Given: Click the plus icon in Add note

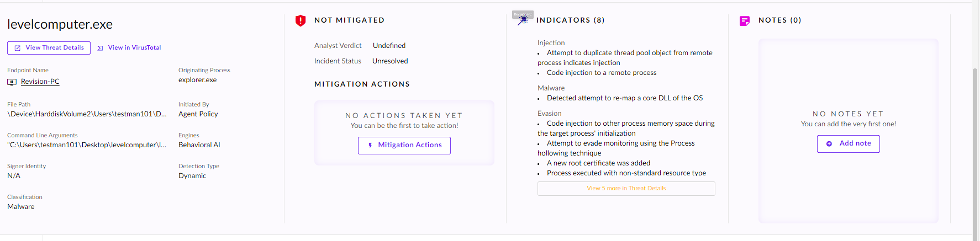Looking at the screenshot, I should point(829,143).
